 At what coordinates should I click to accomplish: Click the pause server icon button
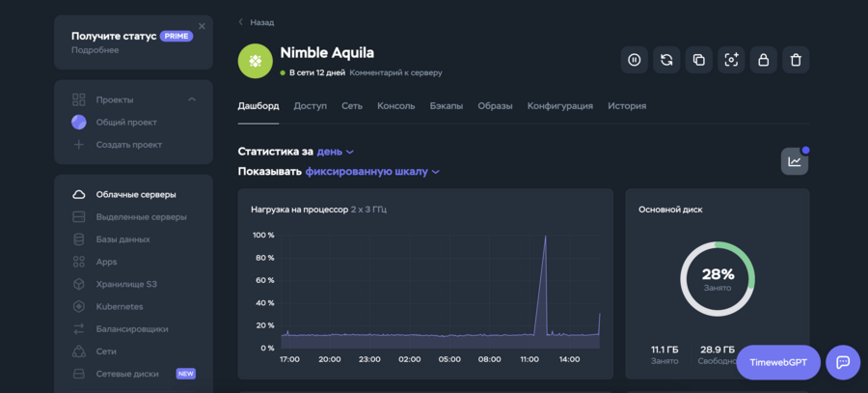point(634,60)
